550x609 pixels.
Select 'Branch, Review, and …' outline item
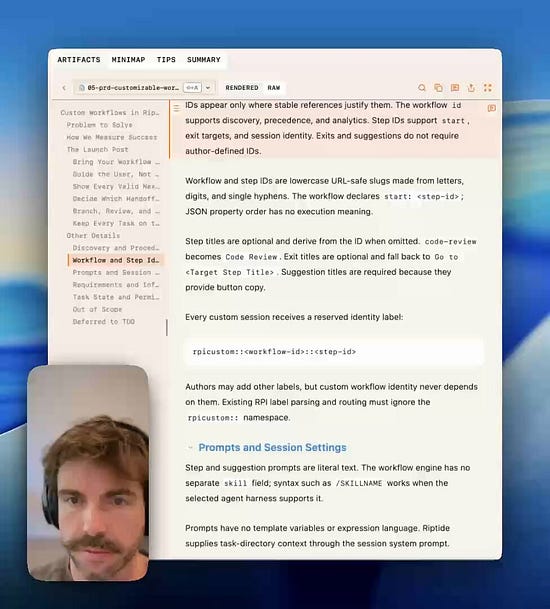pyautogui.click(x=116, y=211)
